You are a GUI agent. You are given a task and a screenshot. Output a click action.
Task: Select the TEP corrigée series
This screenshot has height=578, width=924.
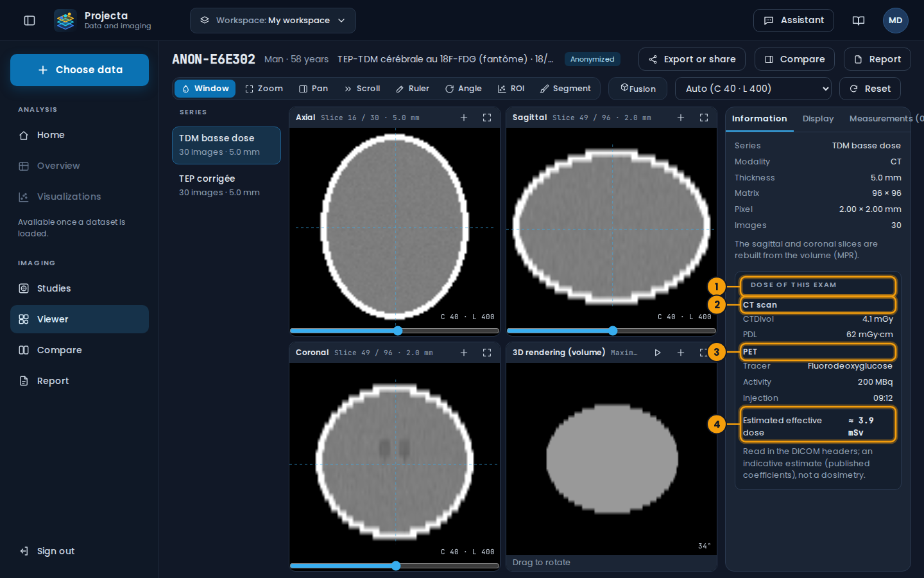227,185
